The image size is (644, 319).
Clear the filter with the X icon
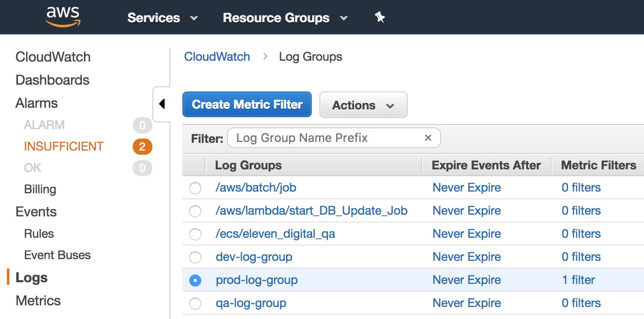428,138
